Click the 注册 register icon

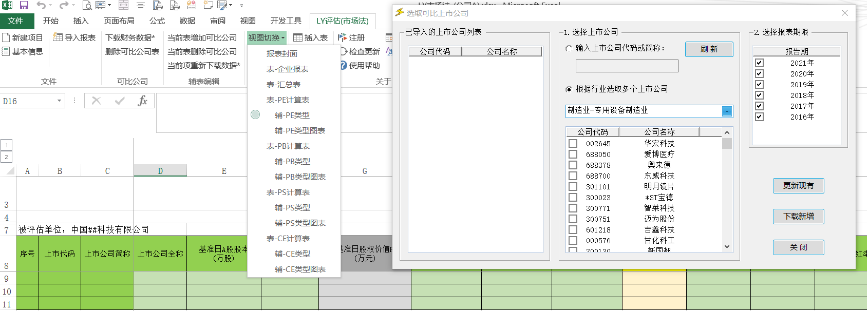point(343,37)
